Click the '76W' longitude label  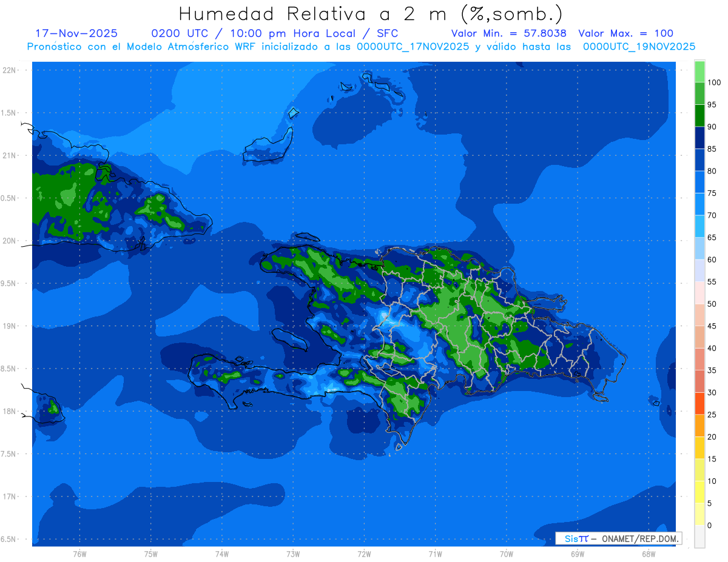point(79,554)
